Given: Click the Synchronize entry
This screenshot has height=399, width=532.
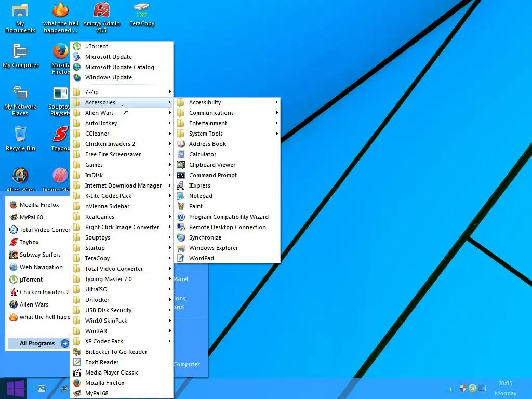Looking at the screenshot, I should tap(227, 237).
